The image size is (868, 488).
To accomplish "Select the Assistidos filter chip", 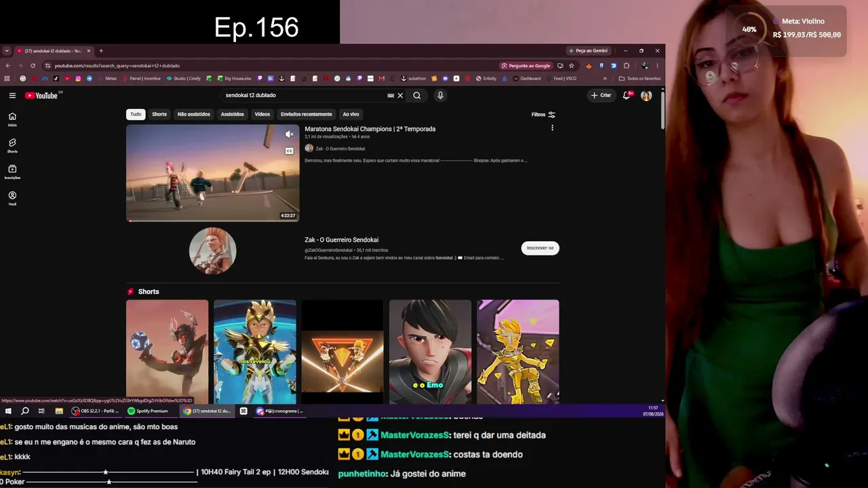I will pos(232,115).
